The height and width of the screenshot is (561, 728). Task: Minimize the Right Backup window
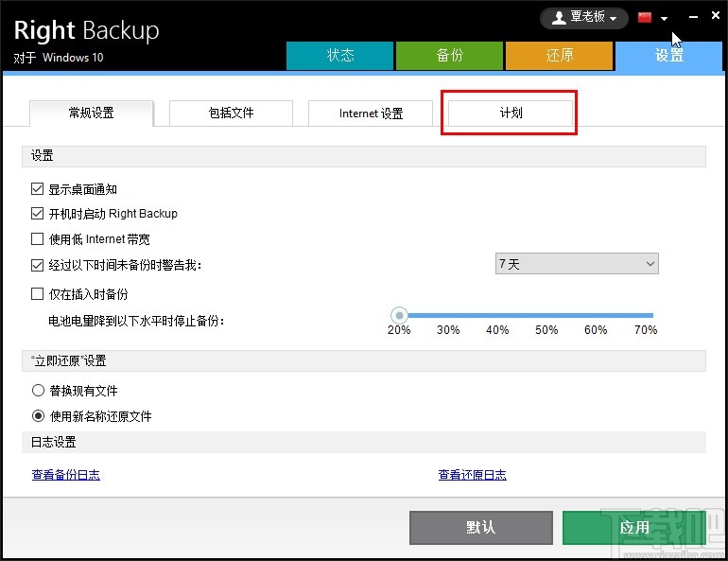tap(693, 17)
